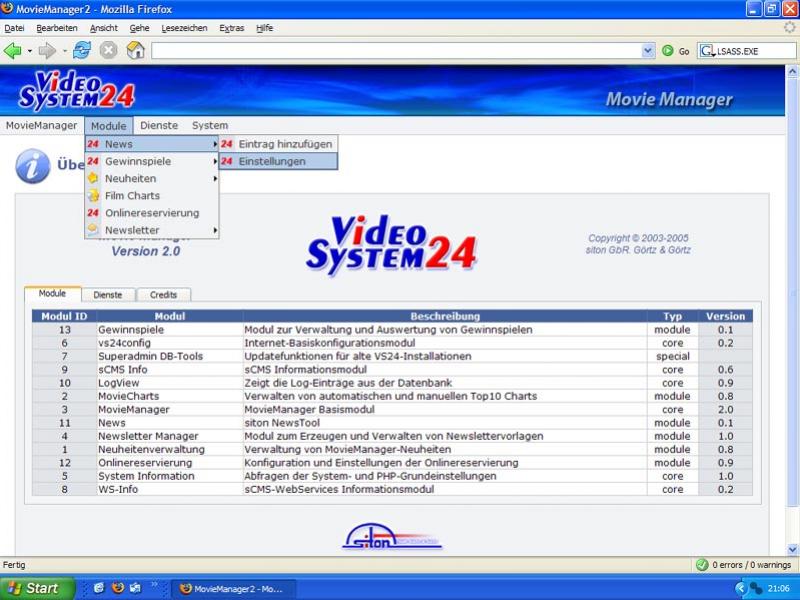Click the icon beside Newsletter
This screenshot has height=600, width=800.
pos(93,230)
